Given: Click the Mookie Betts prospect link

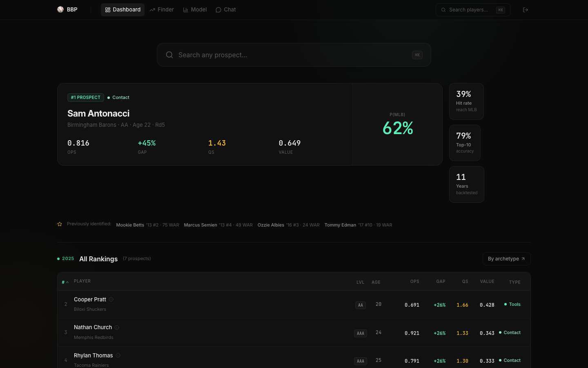Looking at the screenshot, I should click(x=130, y=225).
